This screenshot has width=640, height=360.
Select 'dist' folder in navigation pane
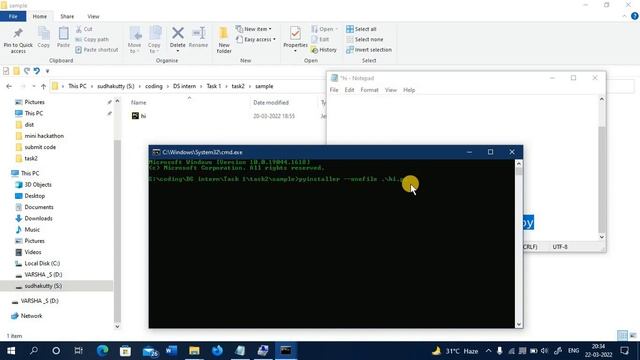[x=29, y=124]
